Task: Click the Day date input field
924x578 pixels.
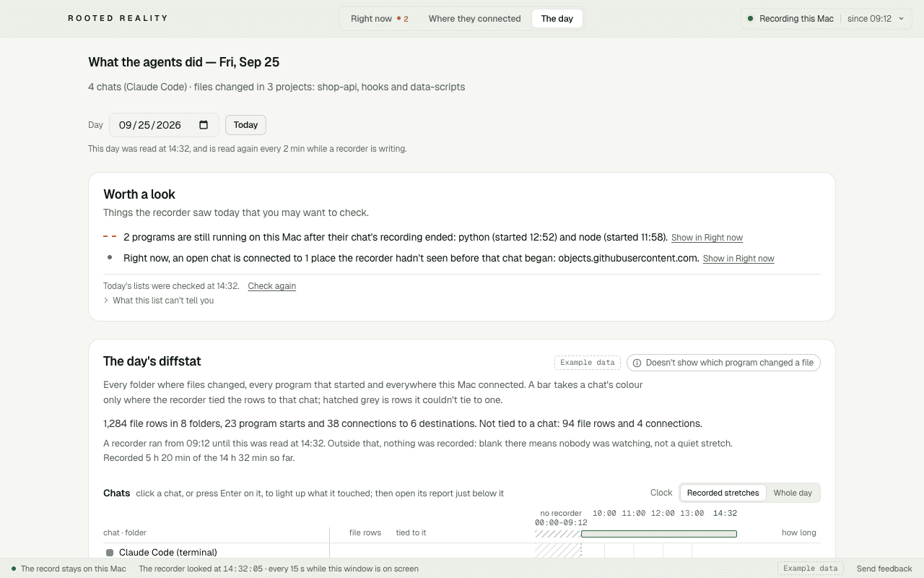Action: pos(164,125)
